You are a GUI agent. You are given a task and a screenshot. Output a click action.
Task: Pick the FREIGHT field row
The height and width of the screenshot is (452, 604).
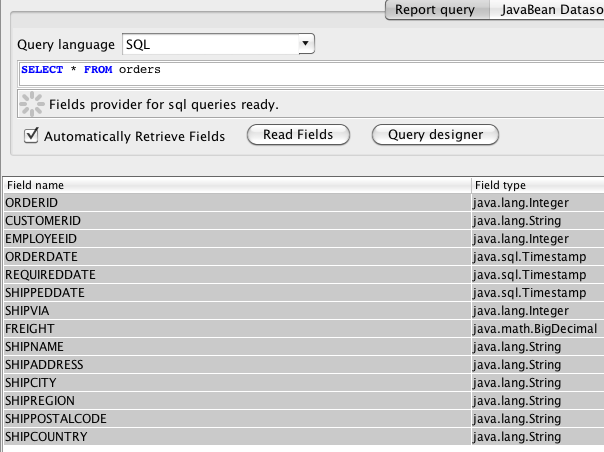point(236,328)
